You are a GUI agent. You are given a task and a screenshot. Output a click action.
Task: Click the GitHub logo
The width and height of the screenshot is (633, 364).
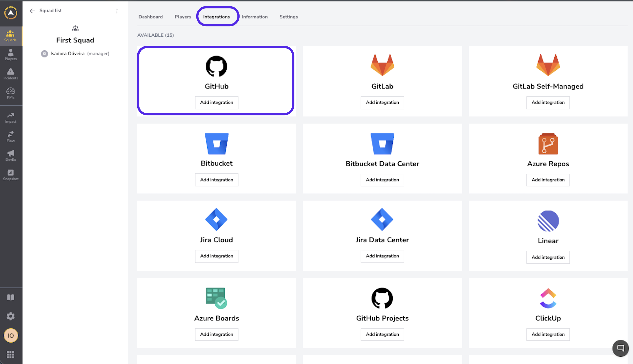217,66
